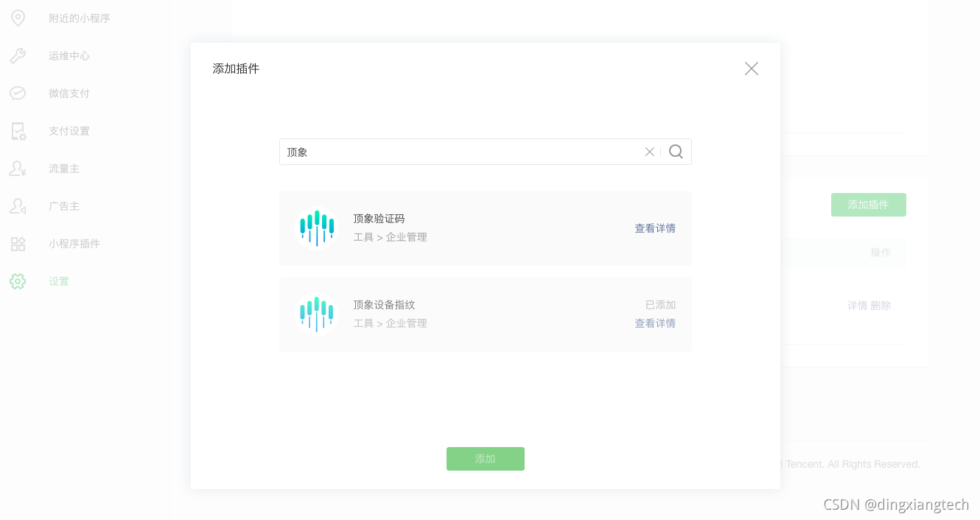Open 附近的小程序 in the sidebar
Viewport: 980px width, 520px height.
[x=80, y=18]
